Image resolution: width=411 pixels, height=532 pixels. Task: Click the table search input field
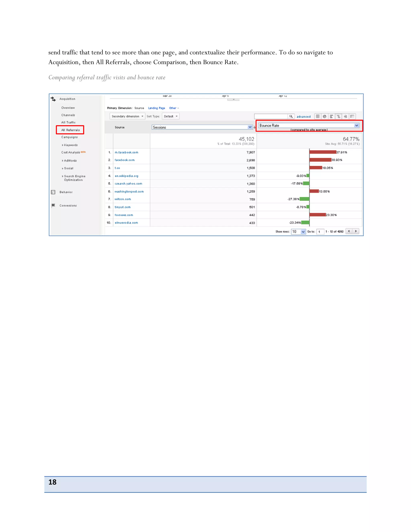coord(271,116)
